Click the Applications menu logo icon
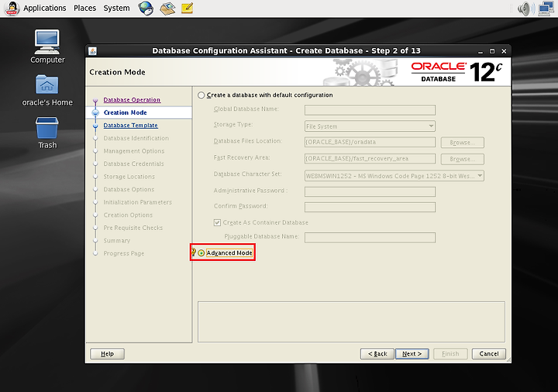This screenshot has height=392, width=558. [12, 9]
